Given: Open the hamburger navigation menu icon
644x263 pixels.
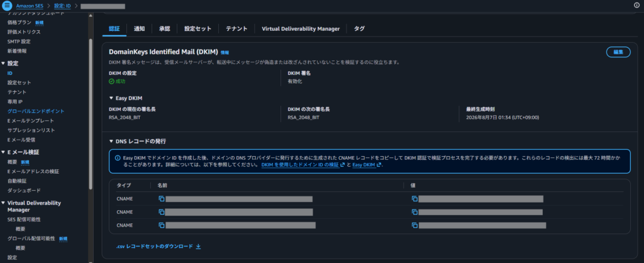Looking at the screenshot, I should point(8,6).
